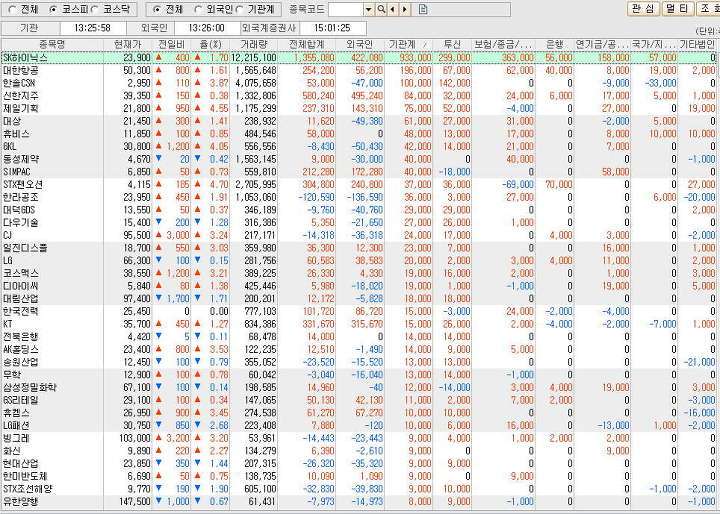Sort by 은행 column header

555,45
